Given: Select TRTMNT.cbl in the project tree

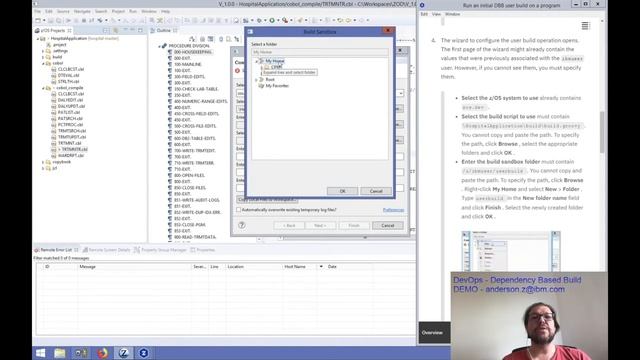Looking at the screenshot, I should (69, 143).
